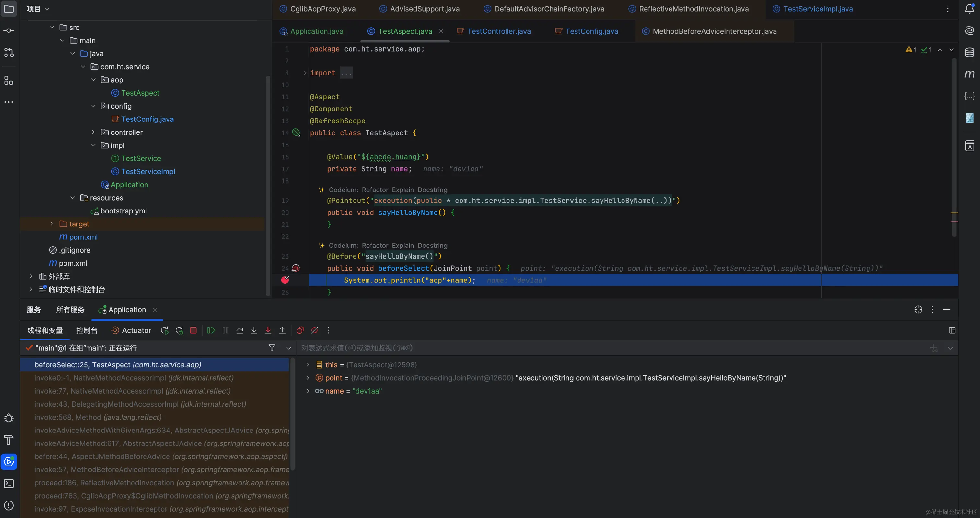Expand the 'point' variable node
This screenshot has height=518, width=980.
(308, 378)
